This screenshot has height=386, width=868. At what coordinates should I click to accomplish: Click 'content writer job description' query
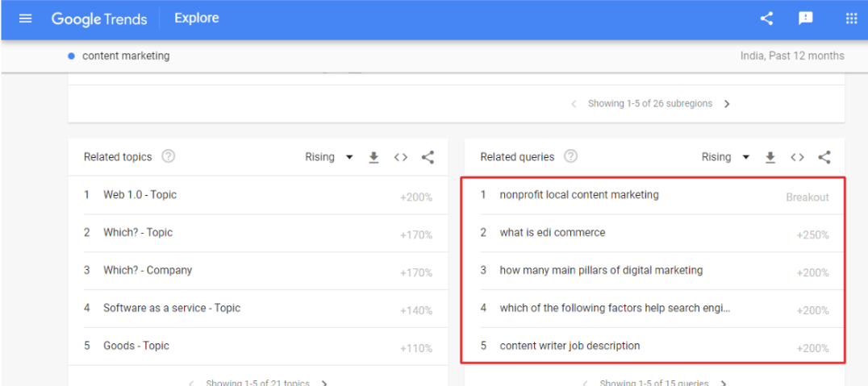570,346
